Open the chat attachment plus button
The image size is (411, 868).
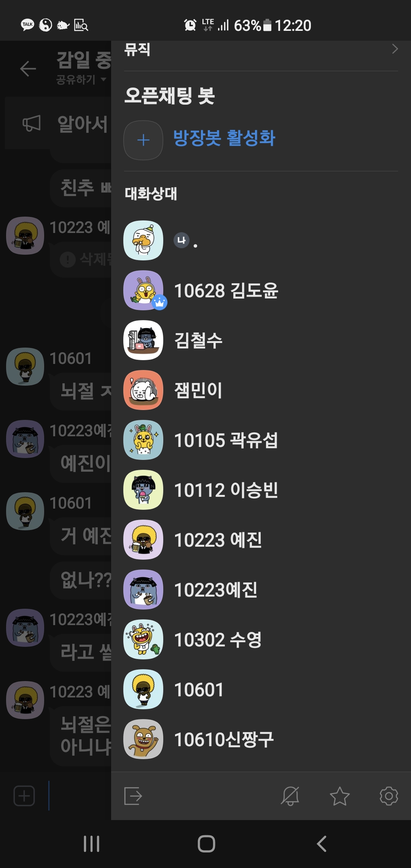24,796
